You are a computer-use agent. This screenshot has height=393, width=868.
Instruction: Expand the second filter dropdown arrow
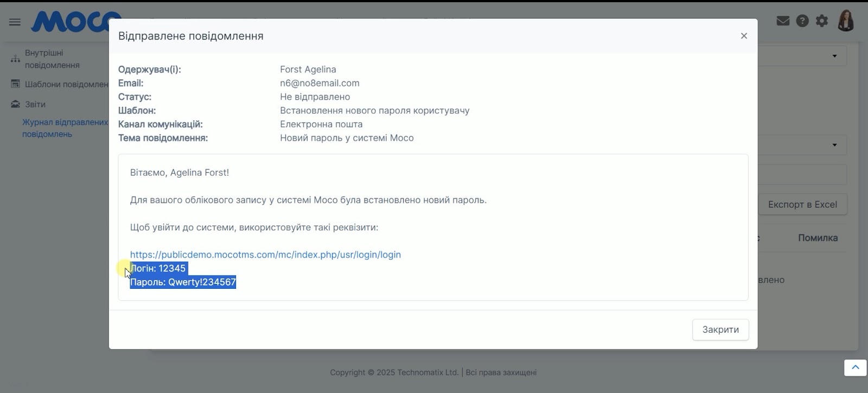(x=834, y=145)
